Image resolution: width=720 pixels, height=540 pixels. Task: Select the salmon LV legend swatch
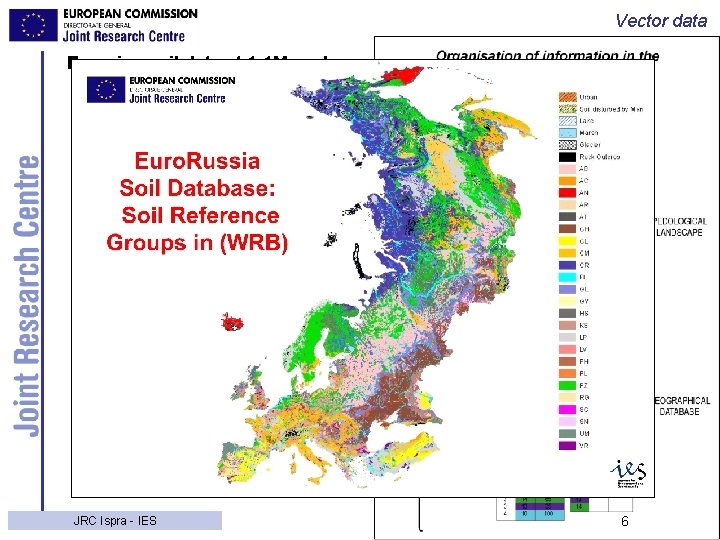click(x=568, y=349)
